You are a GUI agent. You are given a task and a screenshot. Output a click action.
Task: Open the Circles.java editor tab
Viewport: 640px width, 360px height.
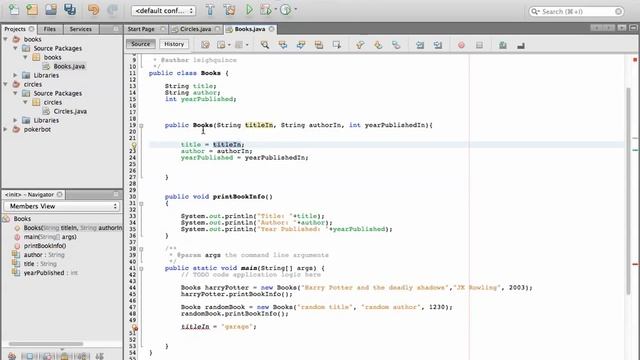click(x=196, y=29)
